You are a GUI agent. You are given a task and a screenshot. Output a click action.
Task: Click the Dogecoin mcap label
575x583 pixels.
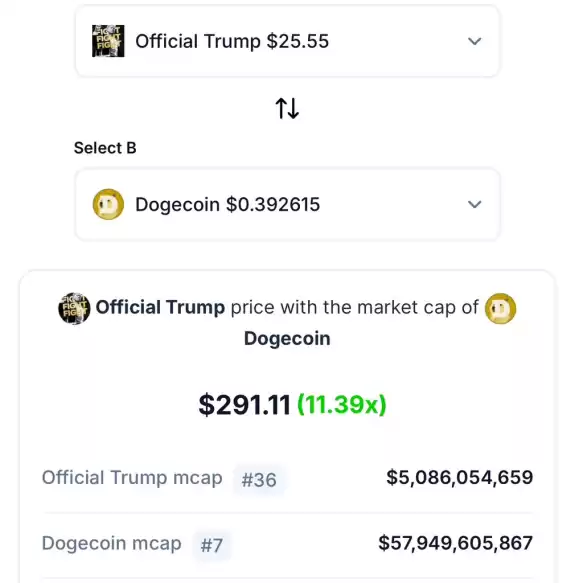pyautogui.click(x=112, y=544)
